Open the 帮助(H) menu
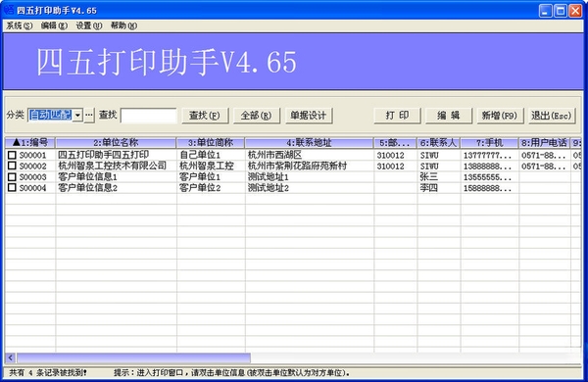This screenshot has width=588, height=382. 123,25
